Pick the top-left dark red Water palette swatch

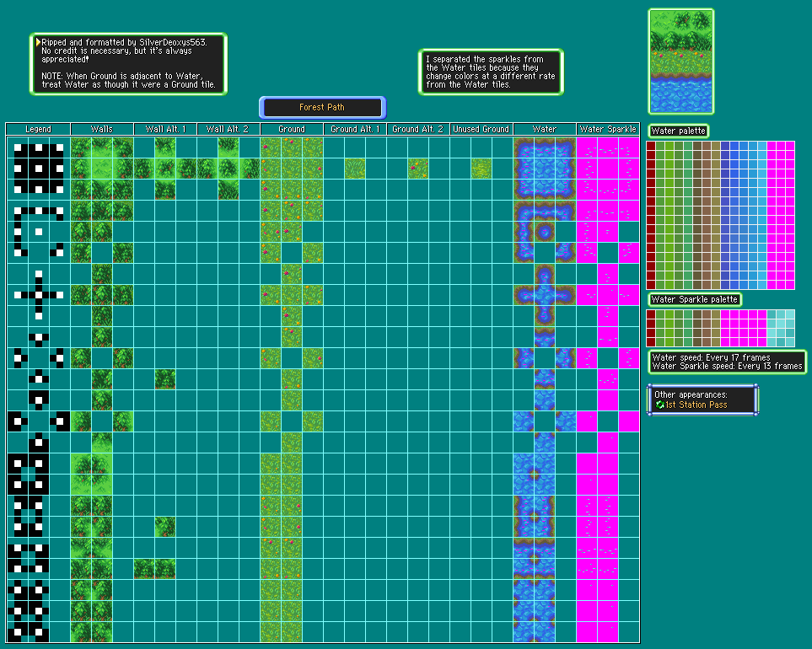(x=651, y=146)
